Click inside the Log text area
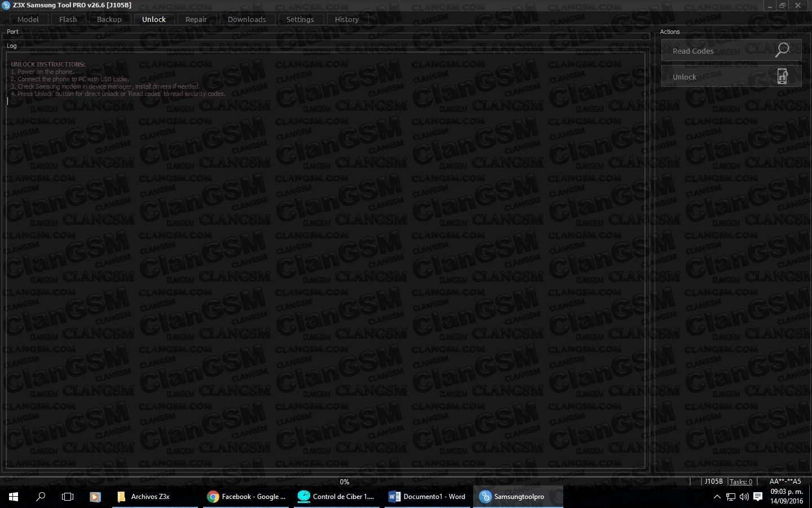This screenshot has width=812, height=508. pos(325,260)
